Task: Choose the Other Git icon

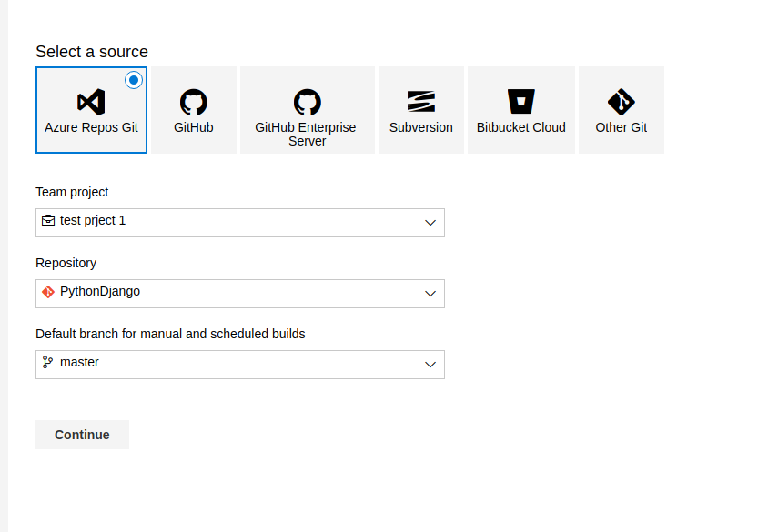Action: (622, 101)
